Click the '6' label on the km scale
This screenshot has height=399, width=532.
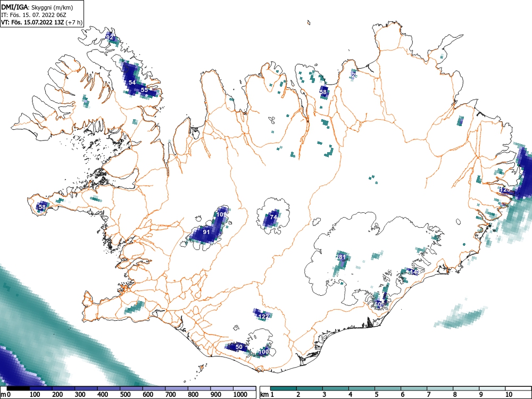pos(402,395)
